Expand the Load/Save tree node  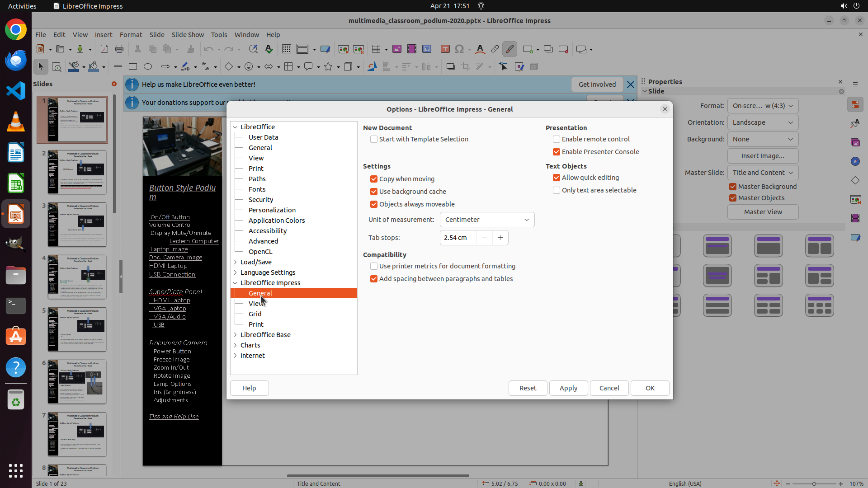pos(236,262)
